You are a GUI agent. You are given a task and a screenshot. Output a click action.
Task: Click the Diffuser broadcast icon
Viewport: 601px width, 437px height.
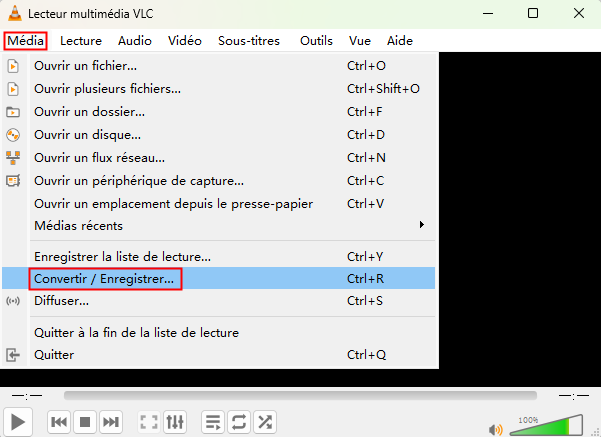[13, 301]
